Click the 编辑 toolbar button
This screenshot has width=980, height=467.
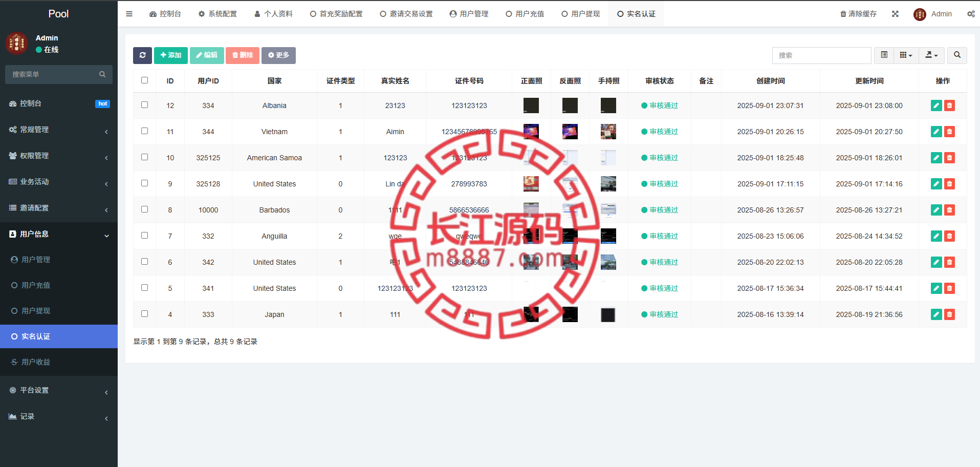pos(207,55)
